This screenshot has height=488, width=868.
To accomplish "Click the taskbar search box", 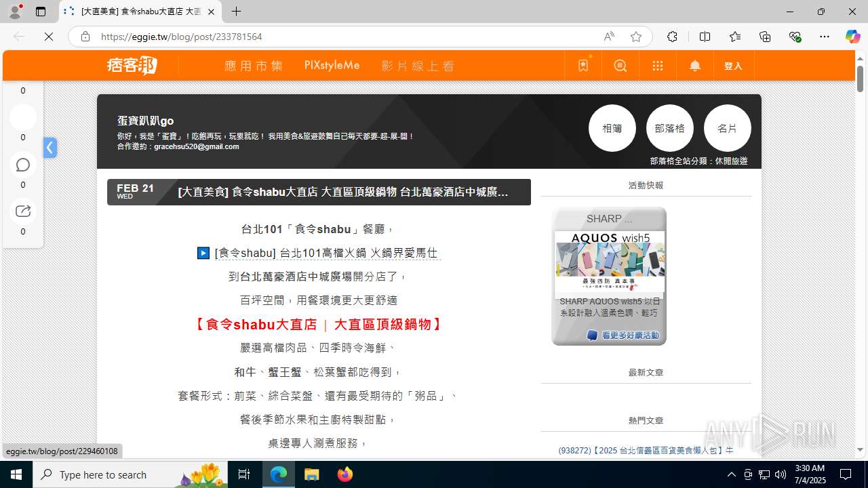I will [131, 474].
